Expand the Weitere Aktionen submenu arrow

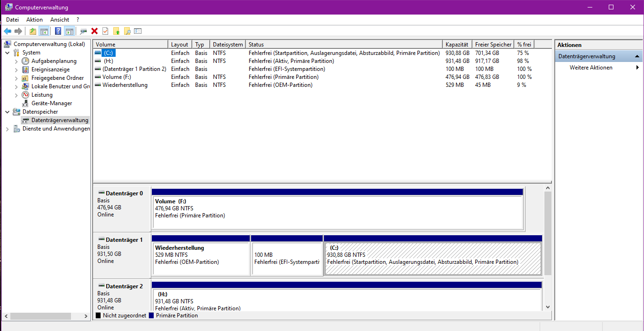coord(637,68)
